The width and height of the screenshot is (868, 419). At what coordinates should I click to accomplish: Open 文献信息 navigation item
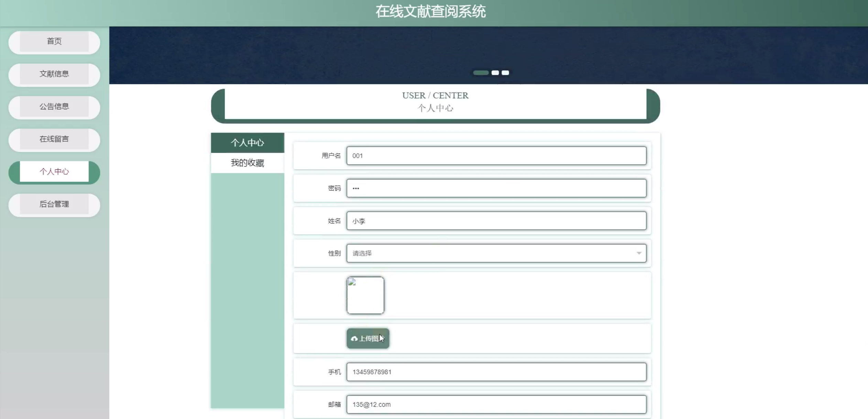[54, 74]
